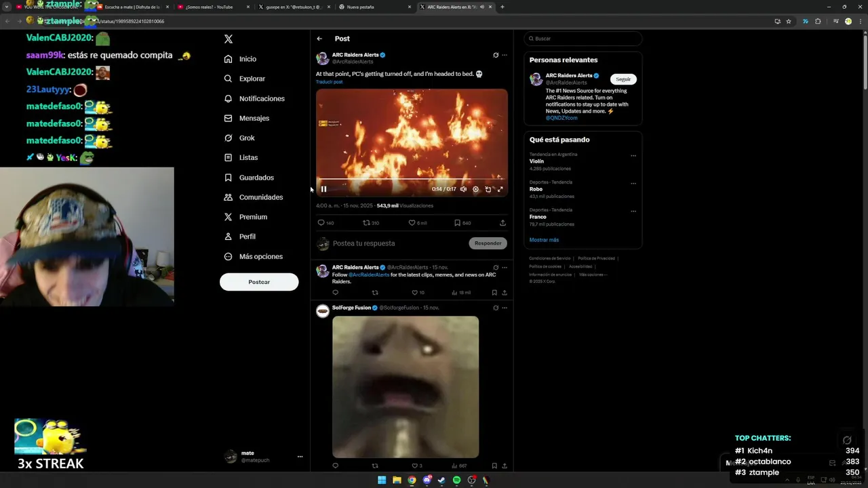Open Notificaciones in the sidebar

point(254,98)
